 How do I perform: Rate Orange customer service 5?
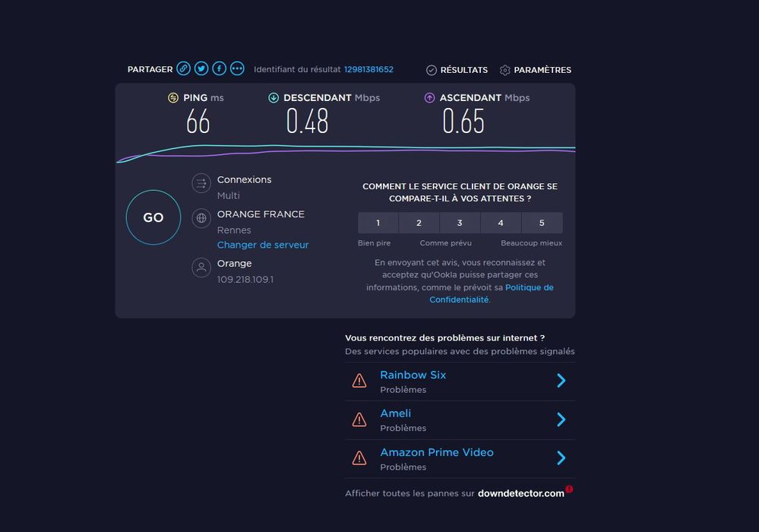542,223
